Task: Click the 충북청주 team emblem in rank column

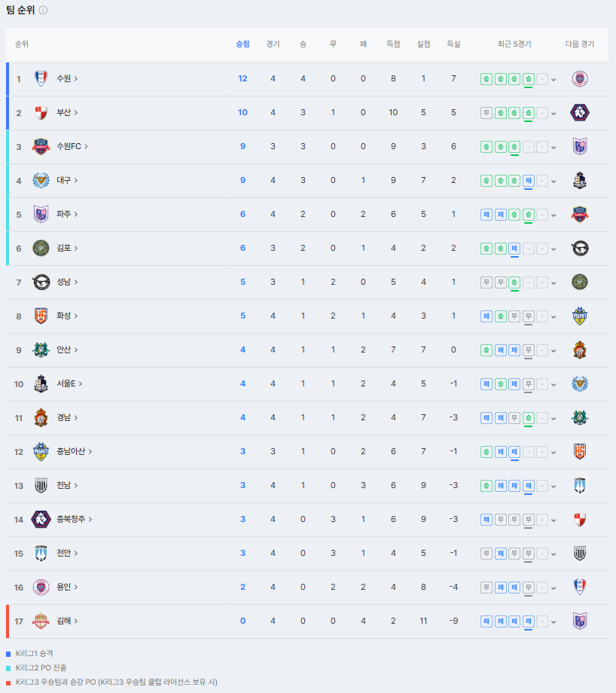Action: pyautogui.click(x=41, y=519)
